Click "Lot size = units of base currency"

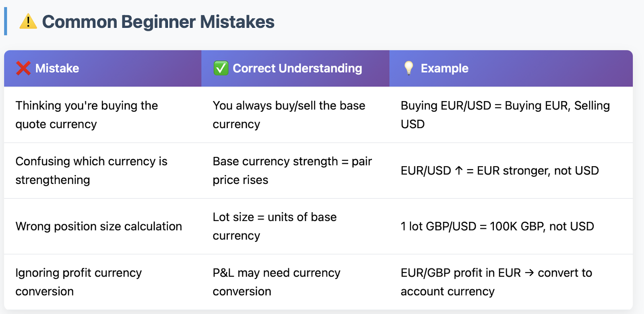click(275, 226)
